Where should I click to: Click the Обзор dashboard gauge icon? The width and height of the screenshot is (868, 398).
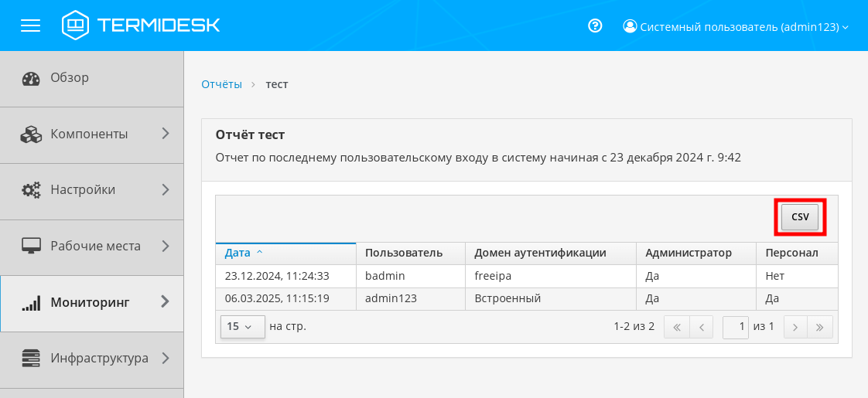[x=31, y=78]
